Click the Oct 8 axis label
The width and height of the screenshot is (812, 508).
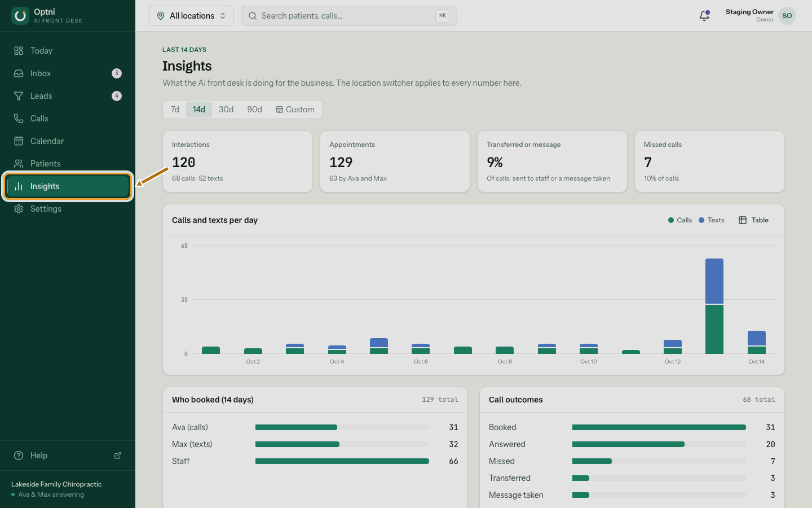505,362
